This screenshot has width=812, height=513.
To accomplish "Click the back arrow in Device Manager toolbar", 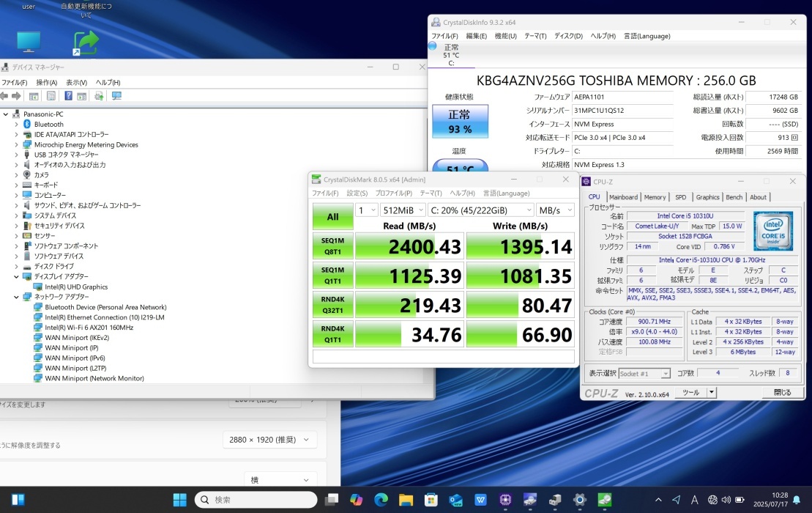I will [4, 96].
